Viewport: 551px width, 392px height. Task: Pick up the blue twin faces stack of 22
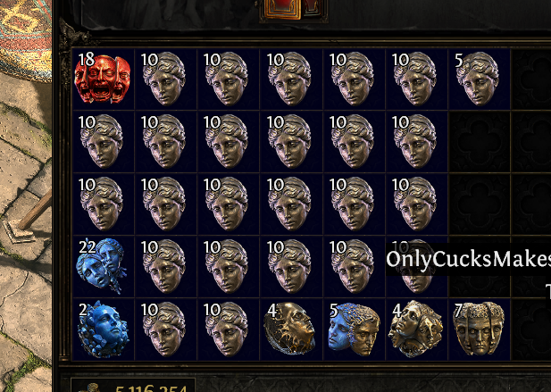click(x=103, y=267)
